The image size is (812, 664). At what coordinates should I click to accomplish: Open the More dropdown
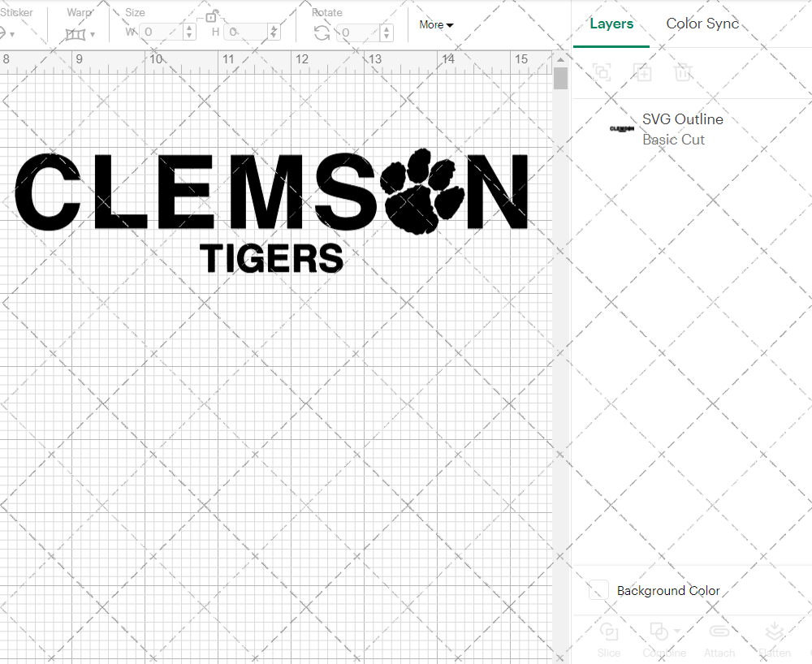point(435,24)
